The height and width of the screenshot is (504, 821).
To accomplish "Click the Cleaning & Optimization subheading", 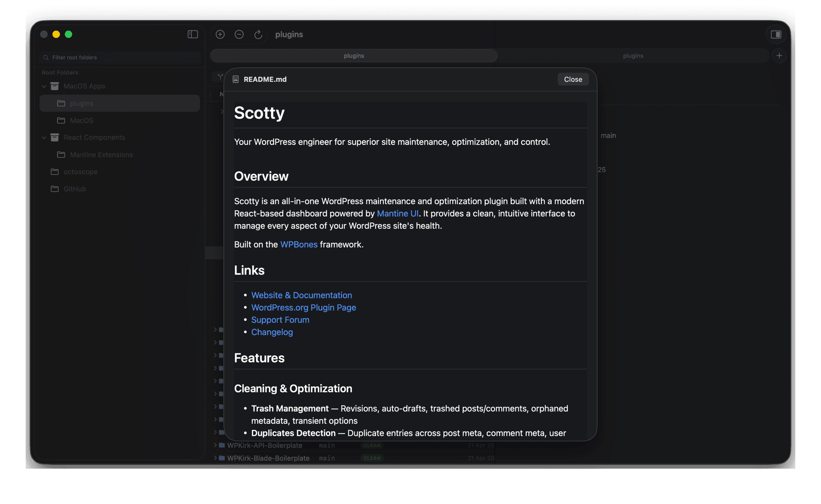I will click(x=293, y=389).
